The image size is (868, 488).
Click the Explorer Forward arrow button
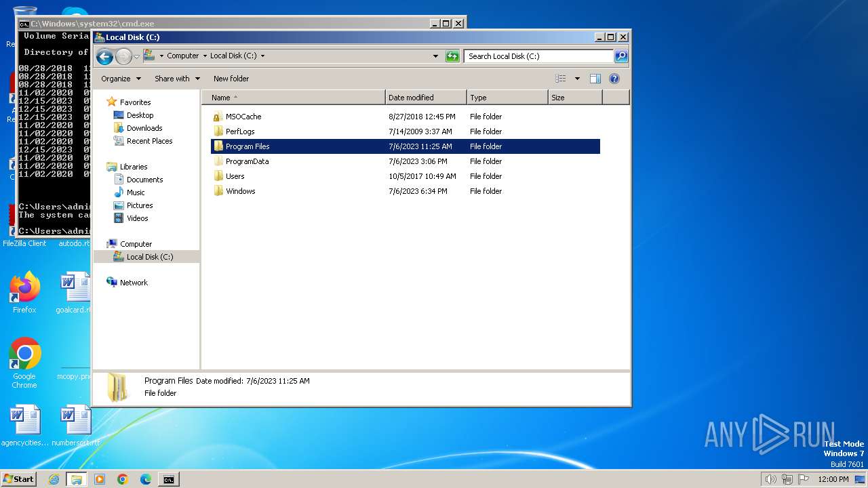[123, 56]
